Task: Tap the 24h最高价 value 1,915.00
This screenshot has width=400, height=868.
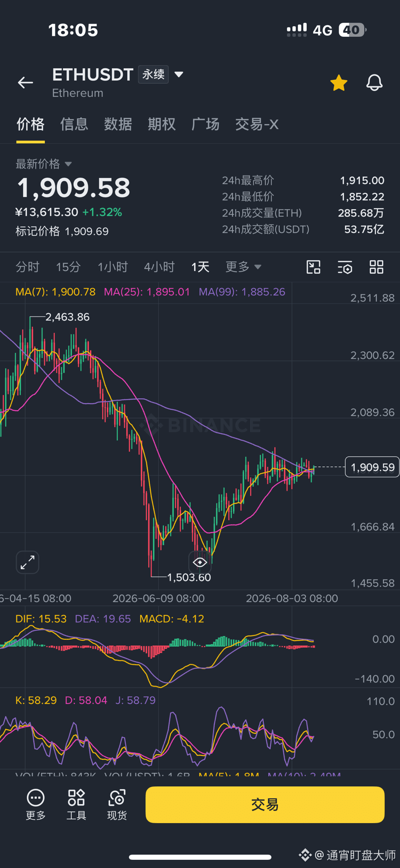Action: [x=362, y=181]
